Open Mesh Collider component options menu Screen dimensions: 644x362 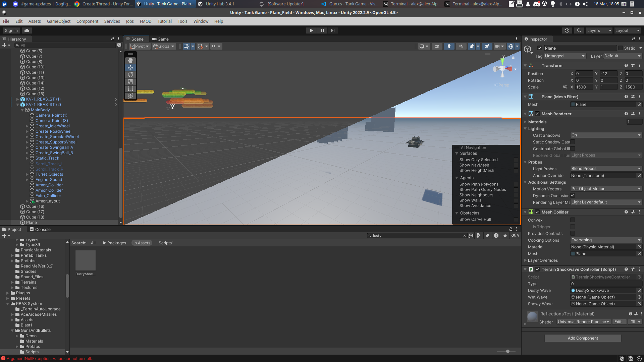[x=640, y=212]
